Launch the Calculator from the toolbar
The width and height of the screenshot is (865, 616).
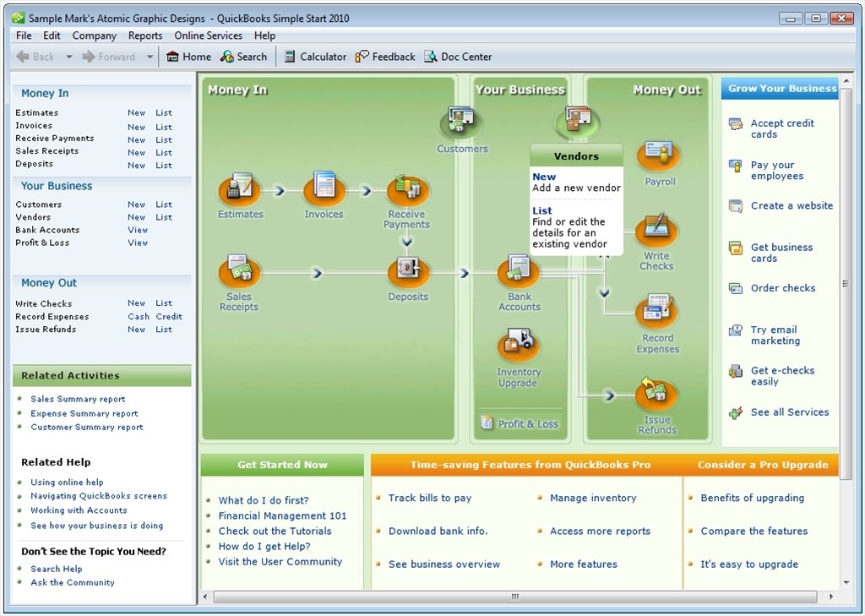(x=315, y=57)
